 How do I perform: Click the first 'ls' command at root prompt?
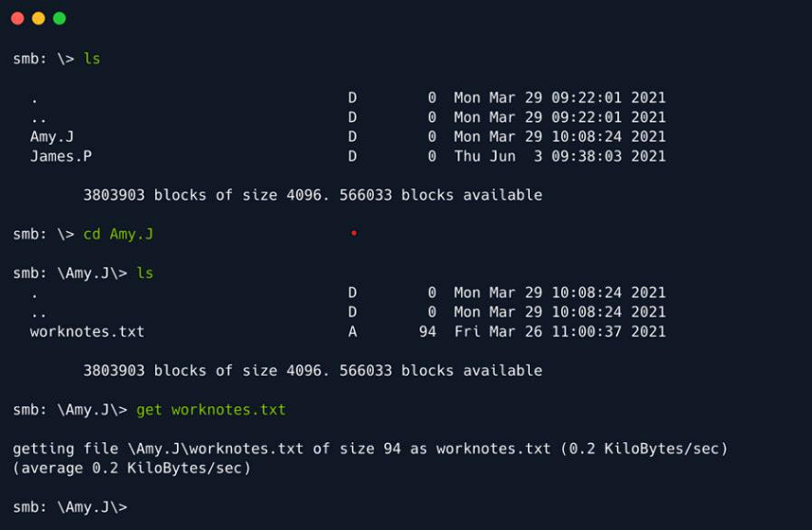[x=92, y=59]
